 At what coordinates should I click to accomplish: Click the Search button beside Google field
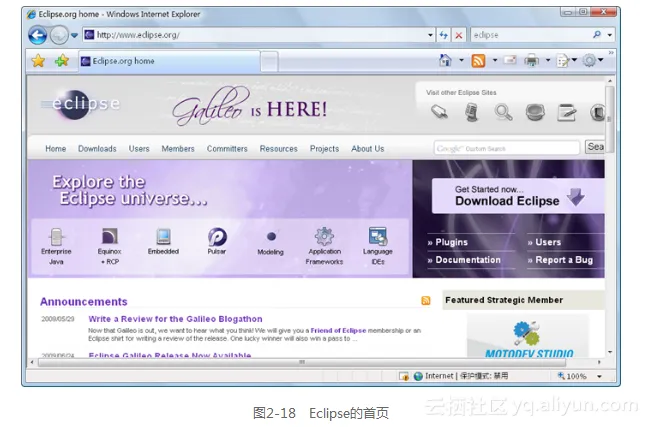tap(594, 147)
